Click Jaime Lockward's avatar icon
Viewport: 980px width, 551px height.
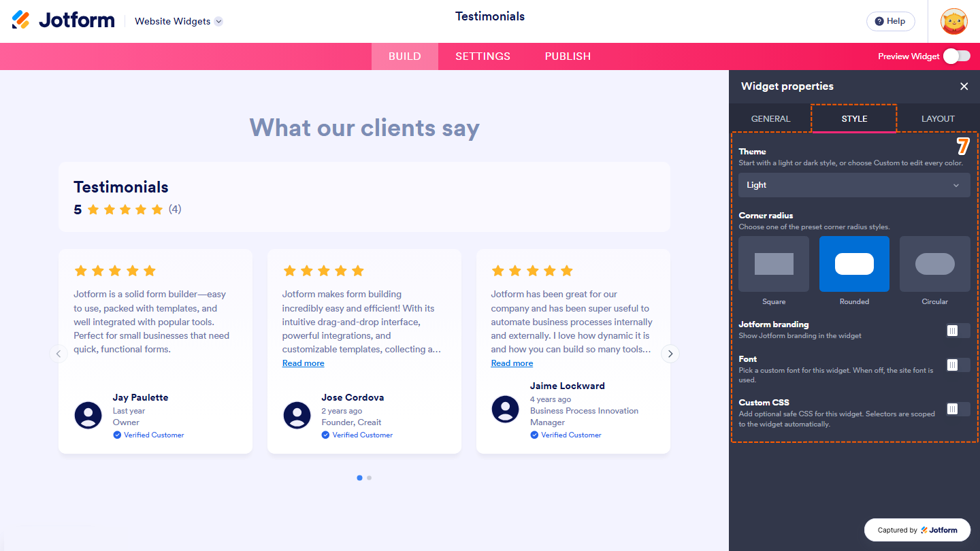click(506, 409)
